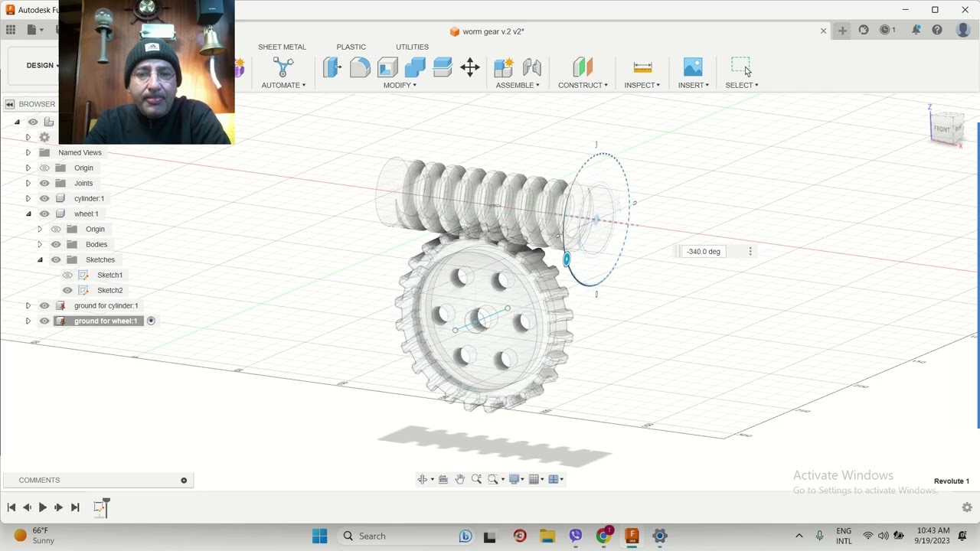Screen dimensions: 980x551
Task: Open the Help question mark icon
Action: click(x=937, y=30)
